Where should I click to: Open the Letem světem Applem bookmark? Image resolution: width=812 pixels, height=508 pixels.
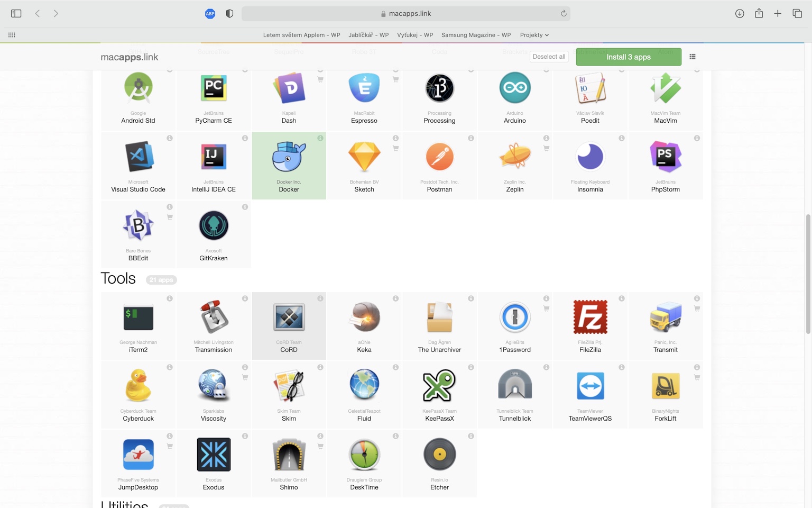pyautogui.click(x=301, y=35)
